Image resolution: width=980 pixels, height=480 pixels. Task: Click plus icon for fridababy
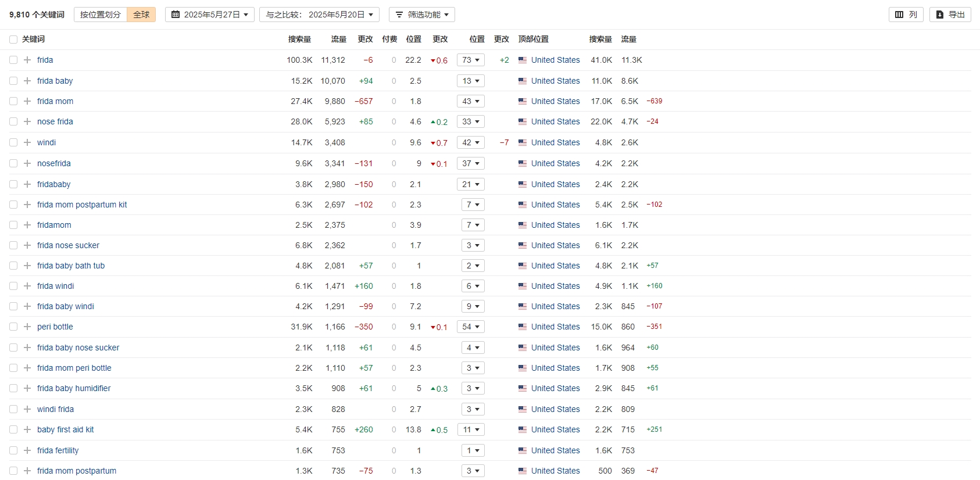[x=27, y=184]
